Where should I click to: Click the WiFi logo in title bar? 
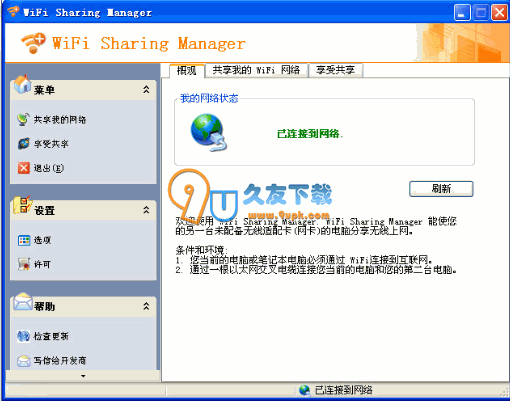(13, 11)
